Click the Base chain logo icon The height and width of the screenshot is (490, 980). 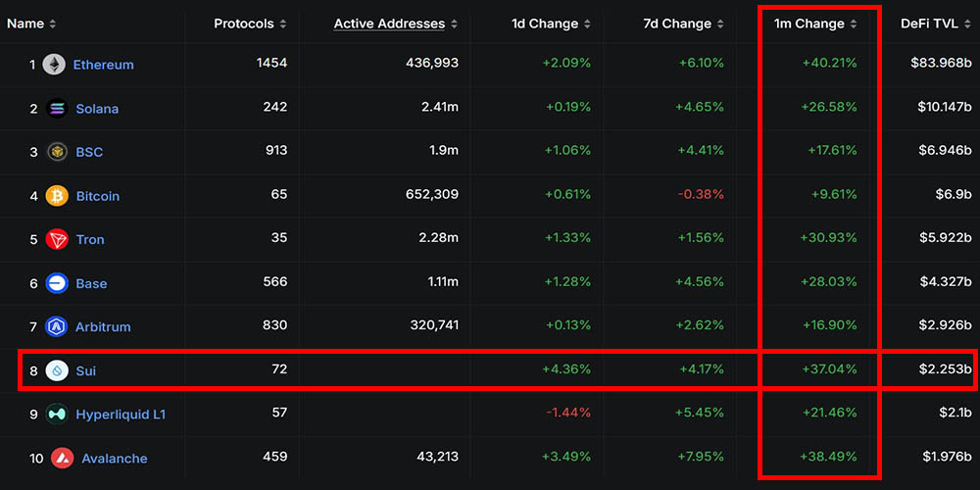coord(57,283)
